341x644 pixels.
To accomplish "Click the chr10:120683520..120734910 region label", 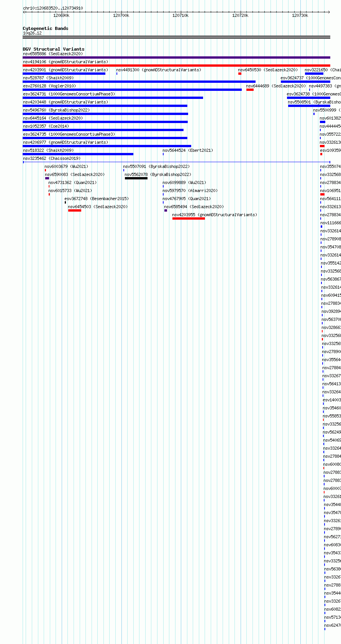I will click(53, 8).
